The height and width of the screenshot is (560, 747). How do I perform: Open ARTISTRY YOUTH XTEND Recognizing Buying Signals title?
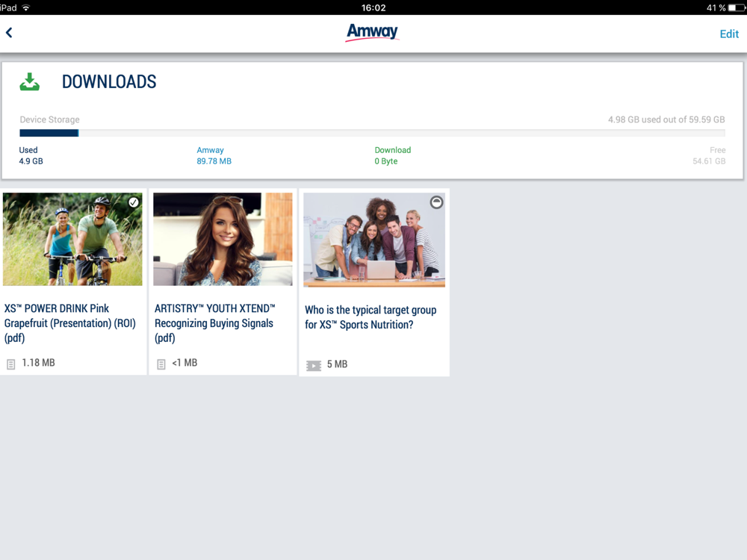(x=215, y=323)
